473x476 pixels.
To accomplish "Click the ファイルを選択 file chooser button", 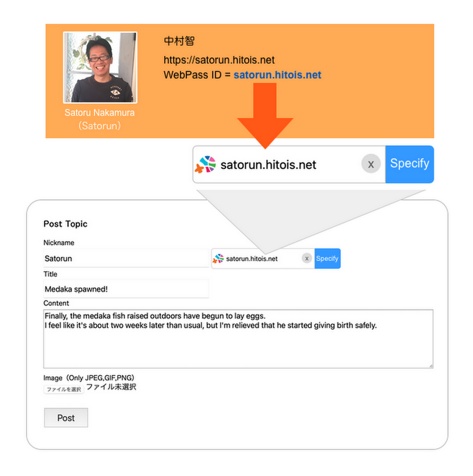I will (64, 389).
